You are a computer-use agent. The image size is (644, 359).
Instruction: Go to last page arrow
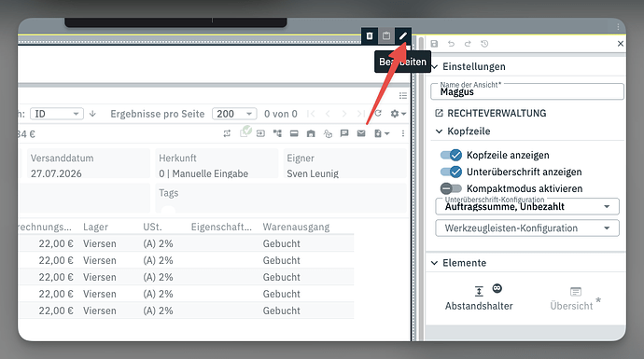[x=360, y=114]
